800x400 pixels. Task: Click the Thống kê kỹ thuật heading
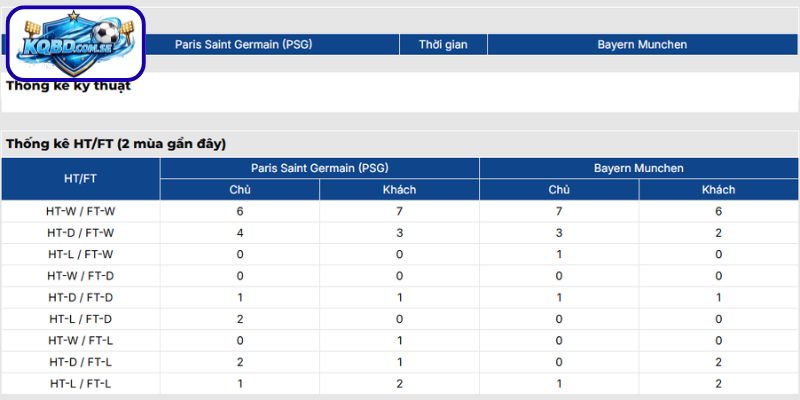point(68,86)
